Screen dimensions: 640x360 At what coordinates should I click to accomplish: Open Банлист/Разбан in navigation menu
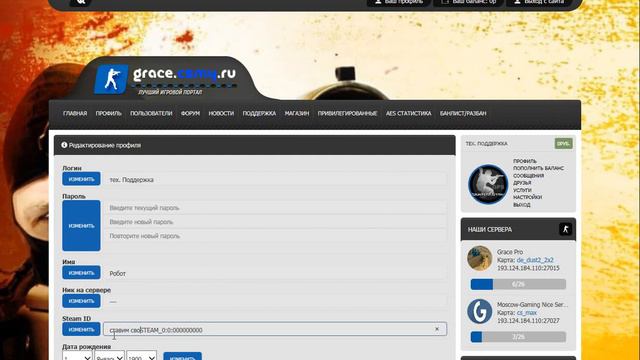[x=463, y=113]
